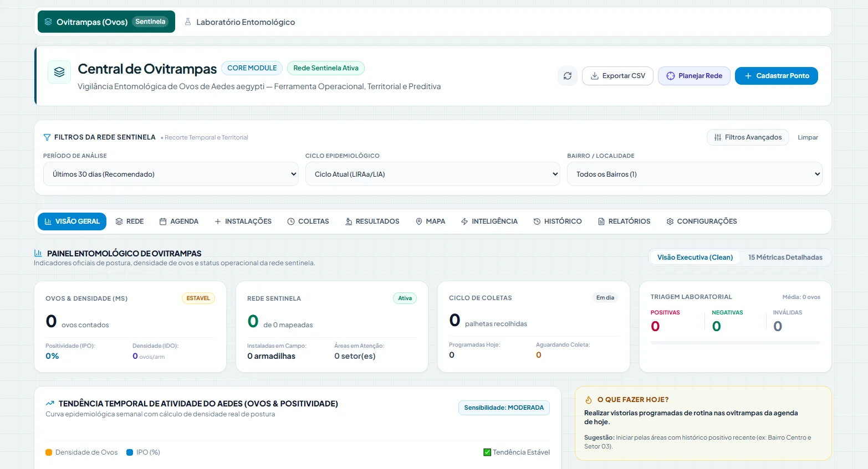Click the funnel icon in Filtros da Rede Sentinela

(x=47, y=137)
